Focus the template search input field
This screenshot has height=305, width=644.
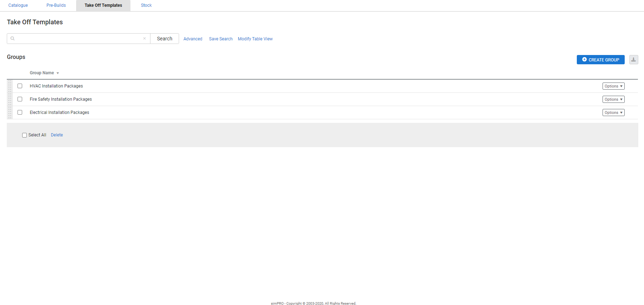coord(79,39)
